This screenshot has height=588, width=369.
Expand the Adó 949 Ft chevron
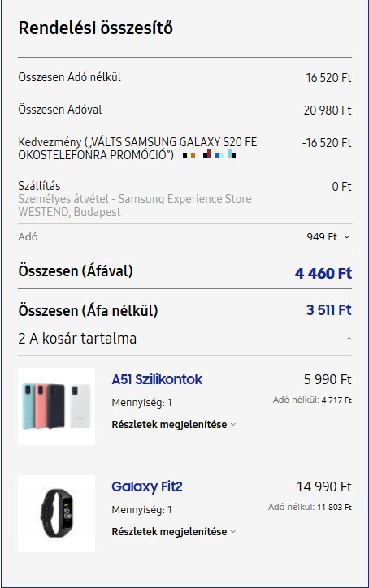click(347, 237)
